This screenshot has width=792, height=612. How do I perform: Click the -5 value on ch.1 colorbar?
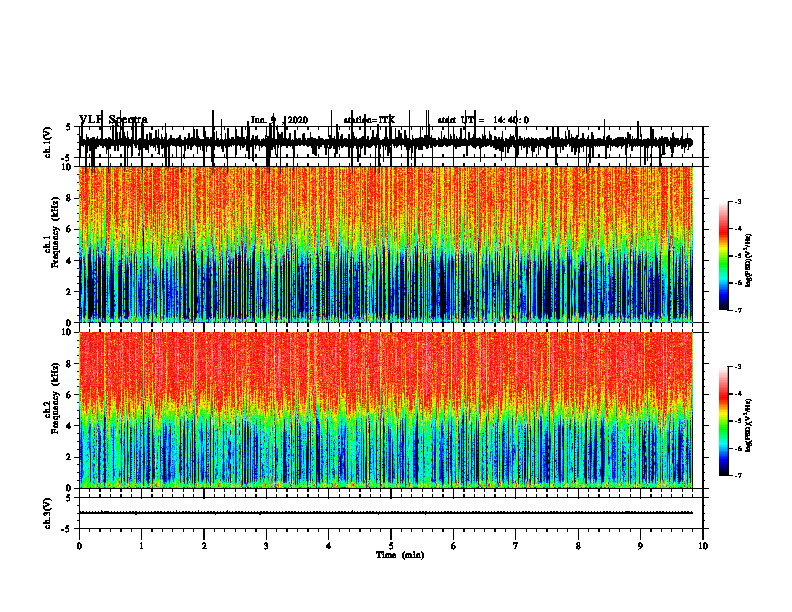[738, 256]
